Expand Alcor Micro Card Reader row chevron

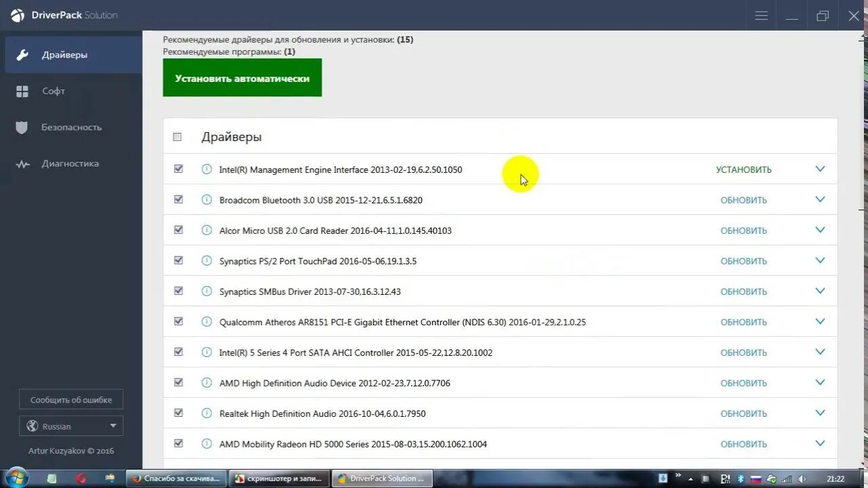point(820,230)
